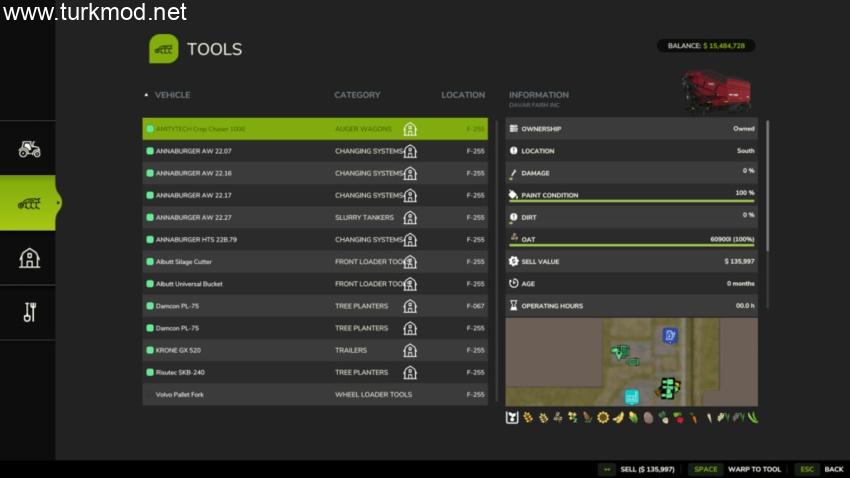Viewport: 850px width, 478px height.
Task: Click barn icon on Auger Wagons row
Action: (410, 129)
